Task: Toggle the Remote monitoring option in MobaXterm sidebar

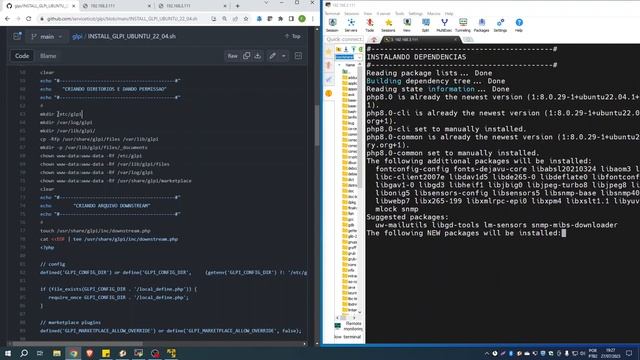Action: pos(348,326)
